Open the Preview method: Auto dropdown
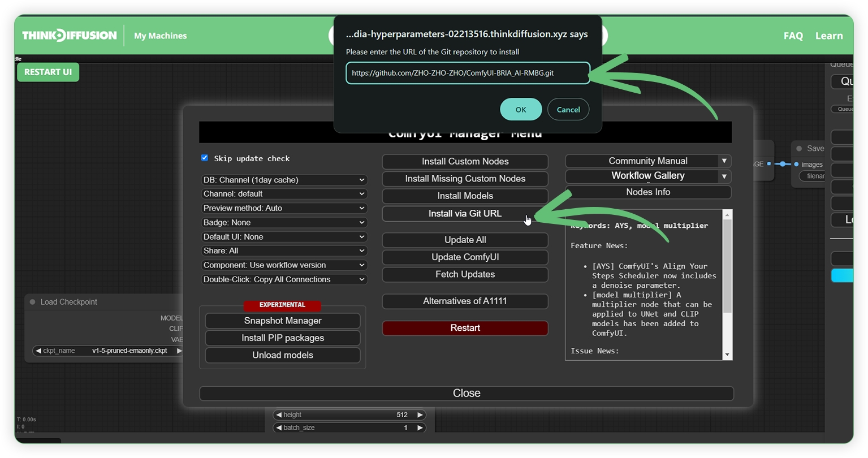The image size is (868, 458). (284, 208)
